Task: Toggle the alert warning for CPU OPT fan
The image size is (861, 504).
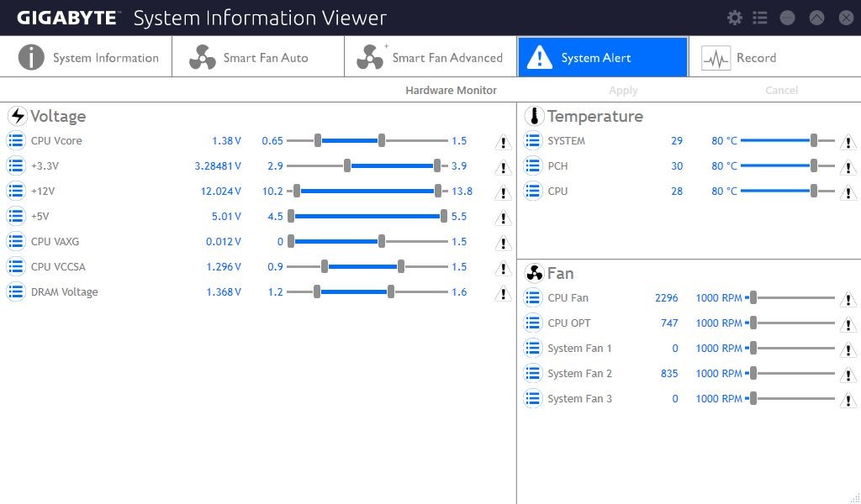Action: pyautogui.click(x=848, y=325)
